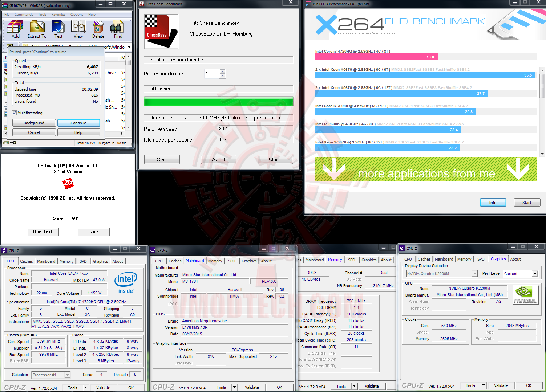
Task: Click the ChessBase logo in Fritz Benchmark
Action: 161,32
